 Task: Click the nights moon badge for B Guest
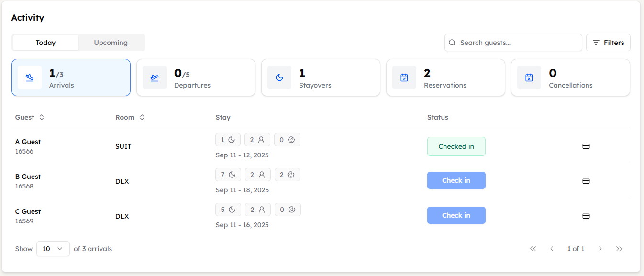pos(228,175)
